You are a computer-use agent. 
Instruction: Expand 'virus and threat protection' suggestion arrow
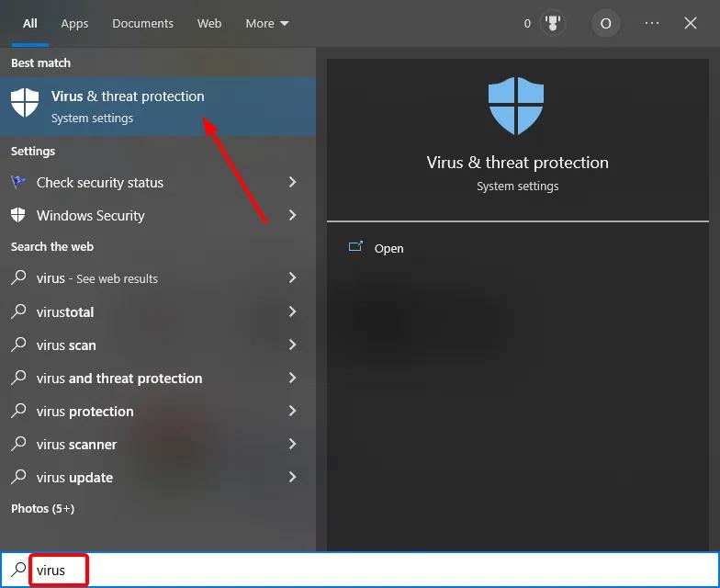[292, 378]
